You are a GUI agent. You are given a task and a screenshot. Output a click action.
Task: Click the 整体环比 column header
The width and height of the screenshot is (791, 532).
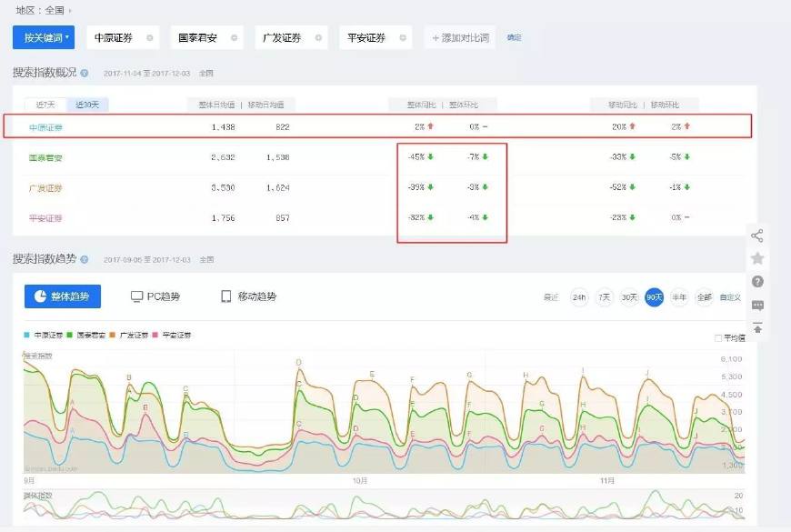pos(464,105)
